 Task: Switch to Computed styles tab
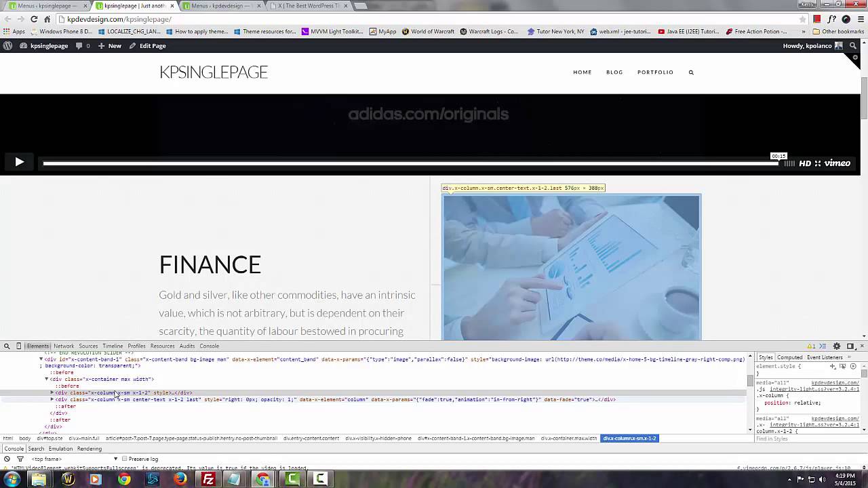(790, 357)
